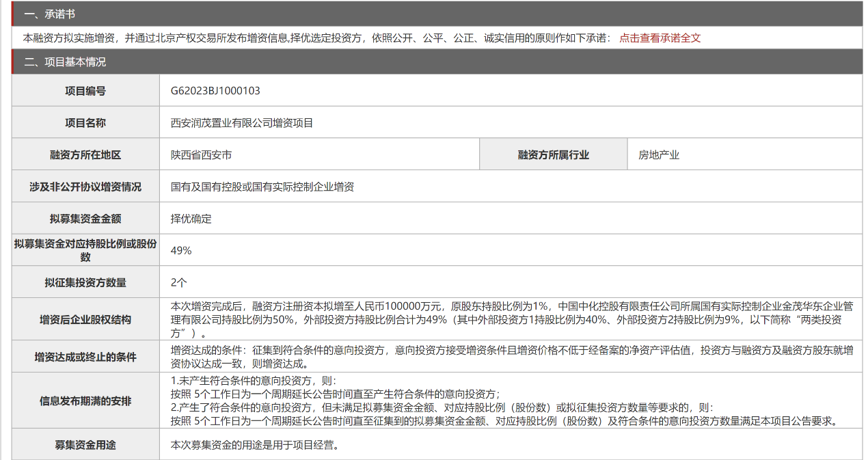Click the region value 陕西省西安市

pyautogui.click(x=201, y=155)
